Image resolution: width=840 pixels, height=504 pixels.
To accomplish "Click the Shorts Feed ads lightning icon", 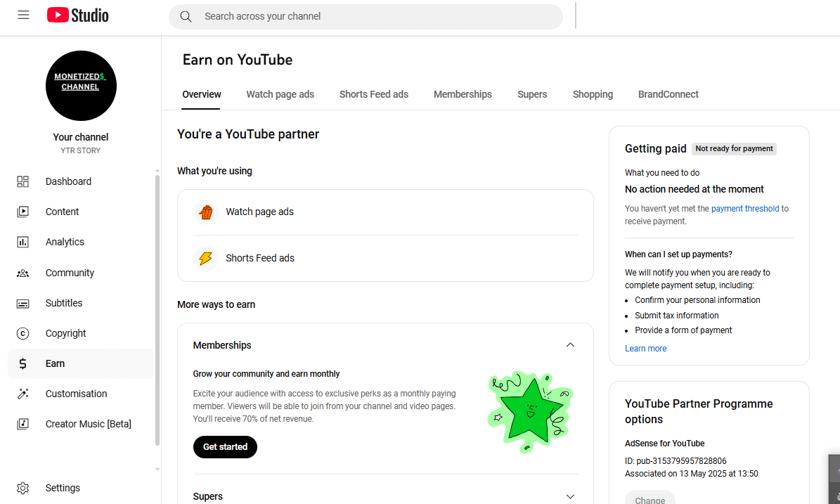I will point(206,258).
